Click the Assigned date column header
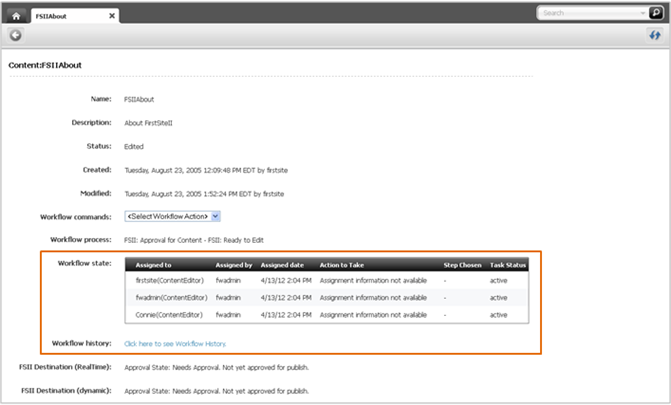Viewport: 671px width, 405px height. pos(282,265)
